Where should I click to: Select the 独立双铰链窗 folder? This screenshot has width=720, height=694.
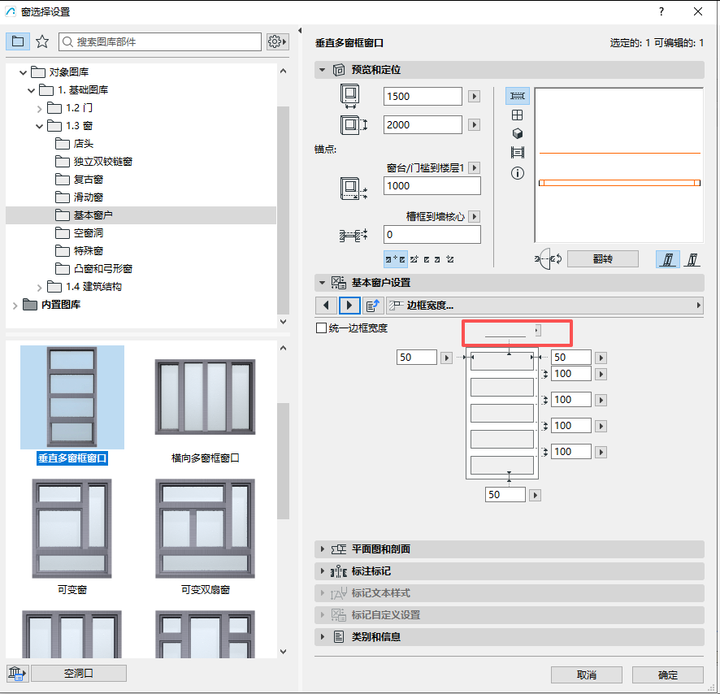[94, 162]
